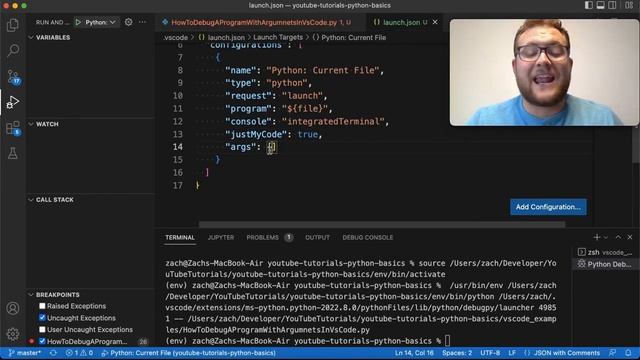Open the Python debug configuration dropdown
The width and height of the screenshot is (640, 360).
tap(100, 22)
